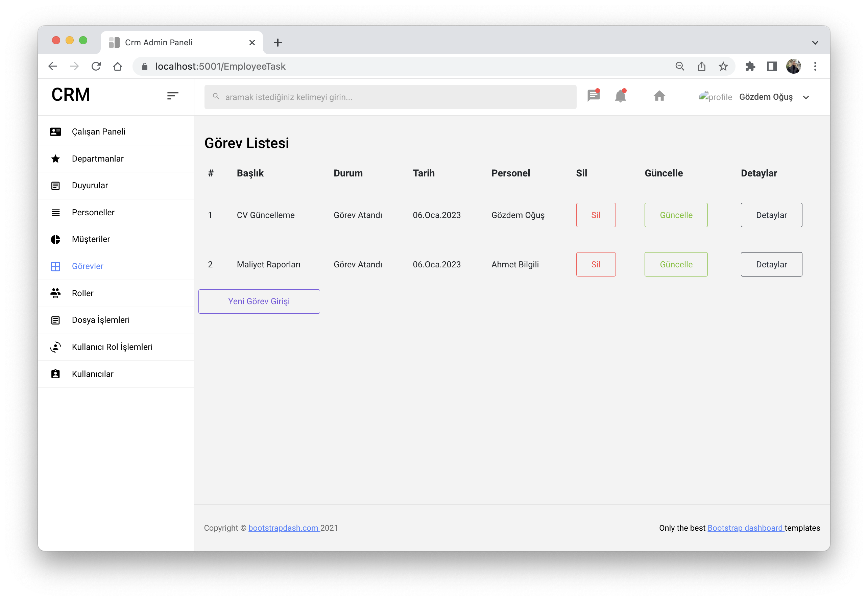Image resolution: width=868 pixels, height=601 pixels.
Task: Open a new browser tab
Action: (x=278, y=43)
